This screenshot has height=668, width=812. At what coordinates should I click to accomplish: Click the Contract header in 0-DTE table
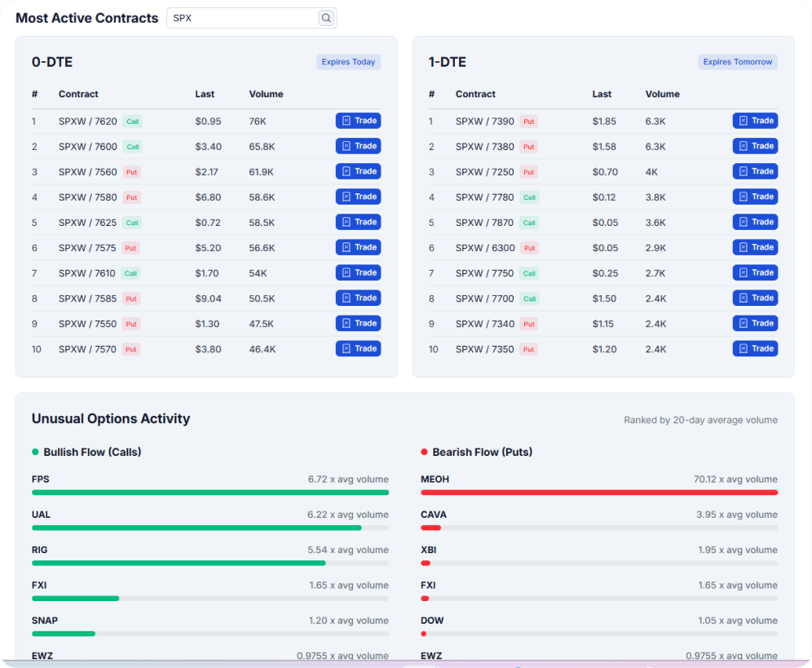pos(78,95)
